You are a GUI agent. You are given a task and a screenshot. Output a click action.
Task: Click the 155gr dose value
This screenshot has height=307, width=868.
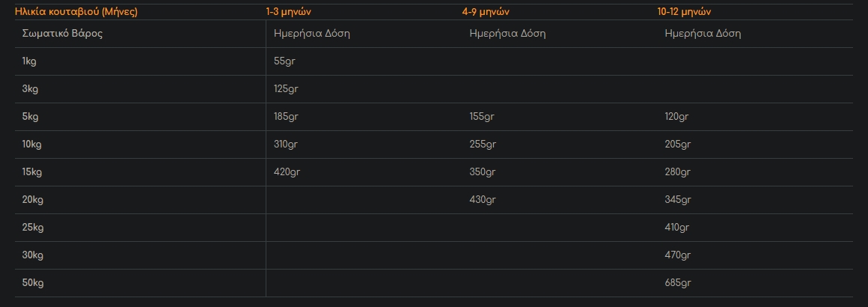click(x=482, y=117)
